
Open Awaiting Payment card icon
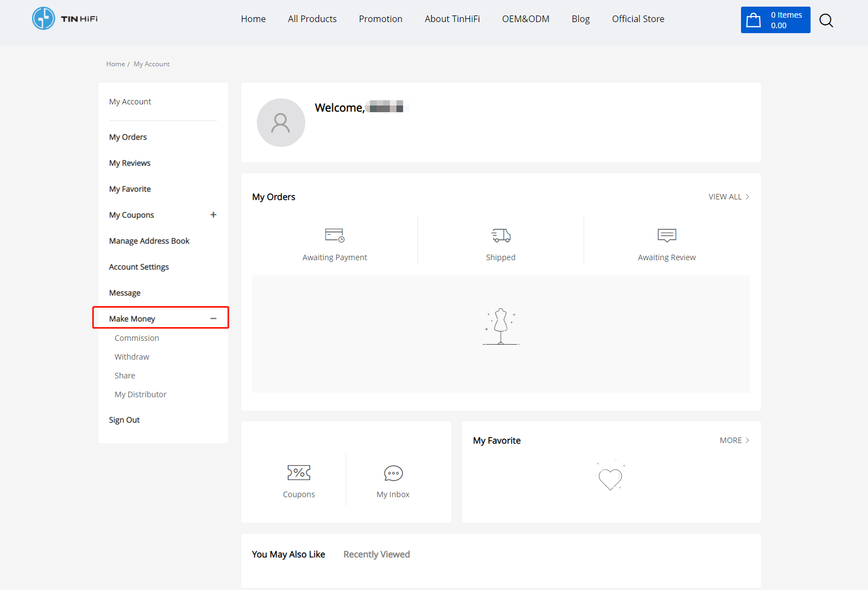click(335, 235)
